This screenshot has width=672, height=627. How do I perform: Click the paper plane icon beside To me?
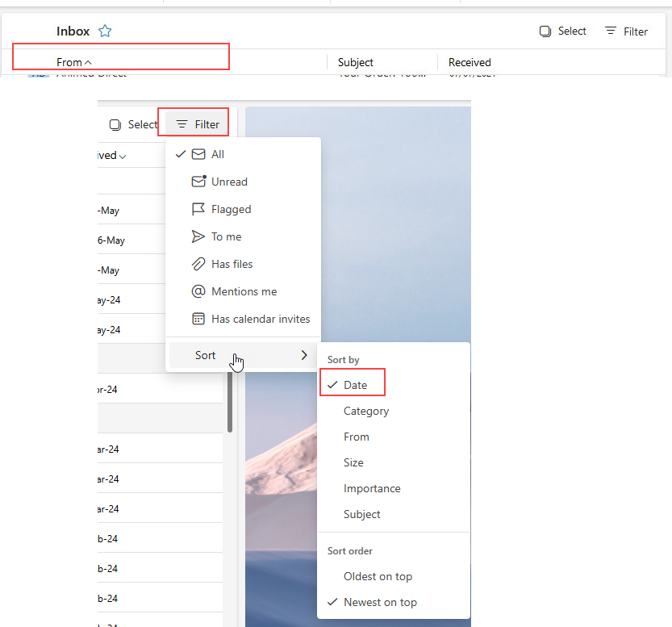click(x=198, y=236)
